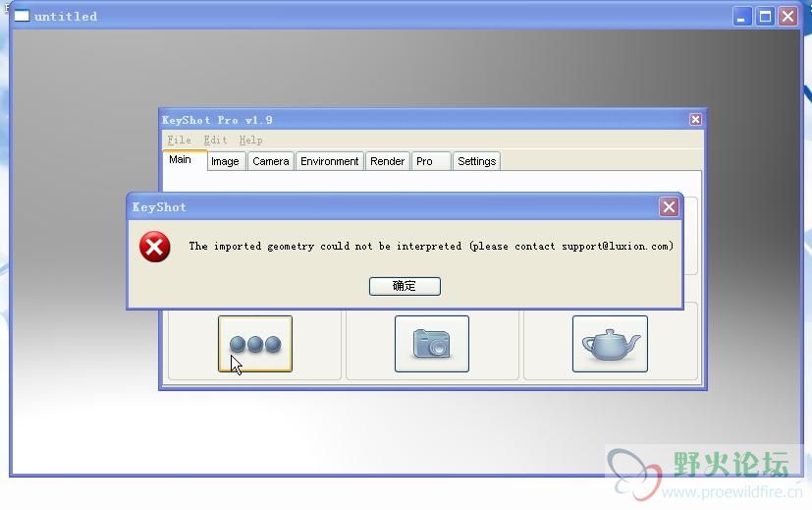Switch to the Environment tab

pos(329,161)
